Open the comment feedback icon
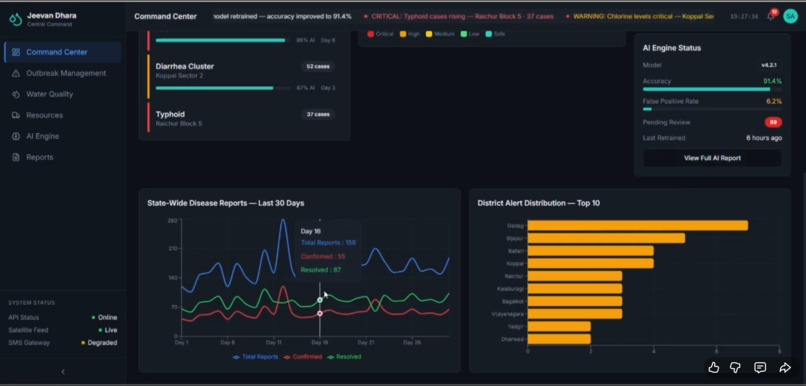 760,367
